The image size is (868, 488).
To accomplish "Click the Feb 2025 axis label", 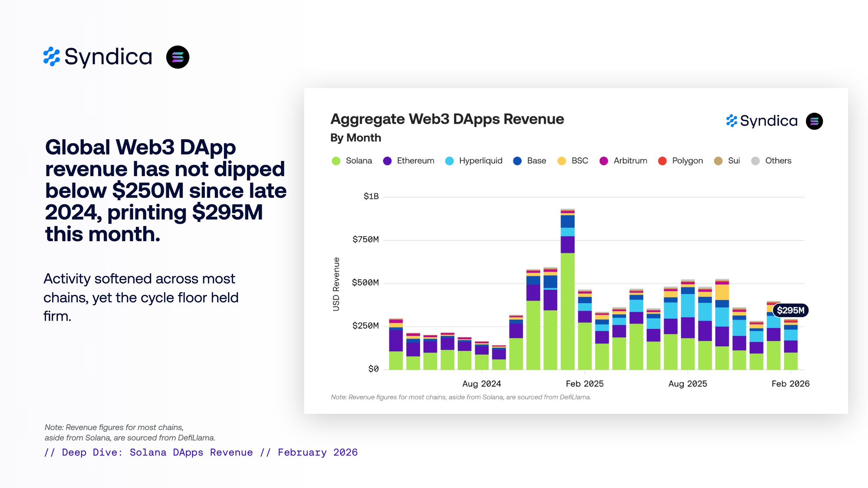I will pyautogui.click(x=585, y=384).
